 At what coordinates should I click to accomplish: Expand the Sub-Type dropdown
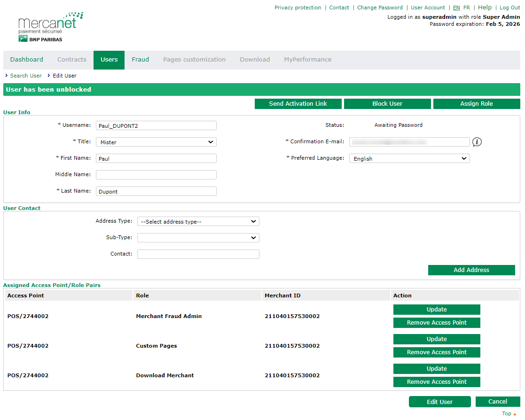click(198, 238)
